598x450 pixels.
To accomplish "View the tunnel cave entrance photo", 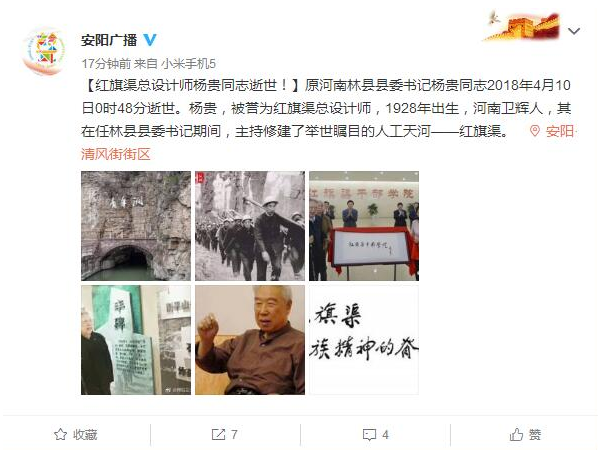I will (x=136, y=226).
